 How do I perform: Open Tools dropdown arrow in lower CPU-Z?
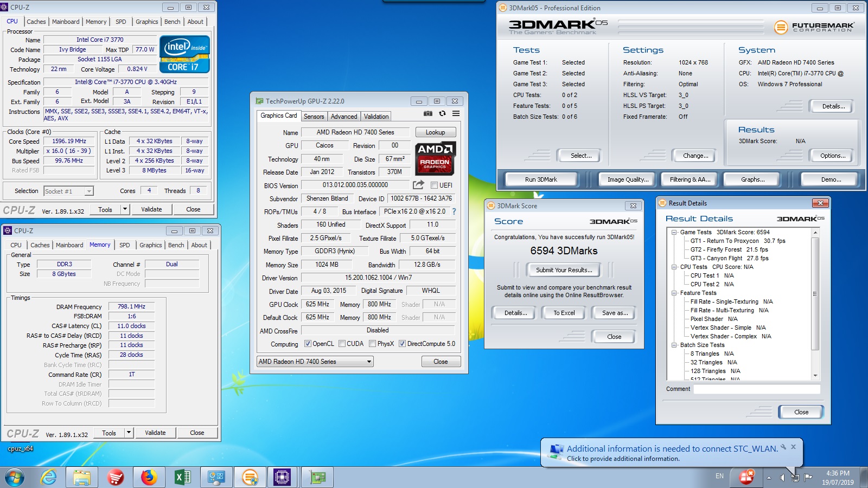pos(129,433)
